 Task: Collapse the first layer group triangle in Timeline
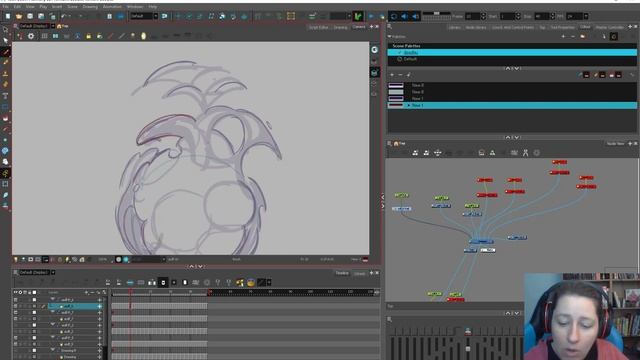point(52,300)
